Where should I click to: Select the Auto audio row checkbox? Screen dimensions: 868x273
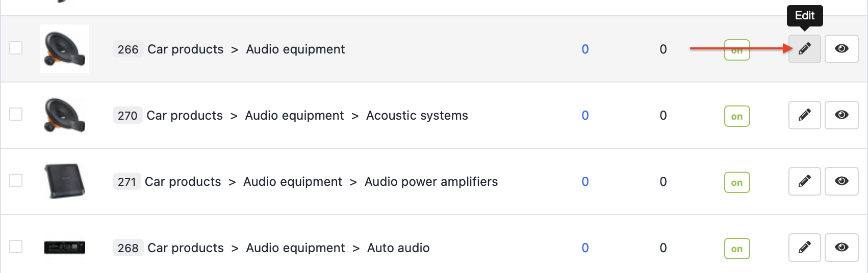click(16, 247)
